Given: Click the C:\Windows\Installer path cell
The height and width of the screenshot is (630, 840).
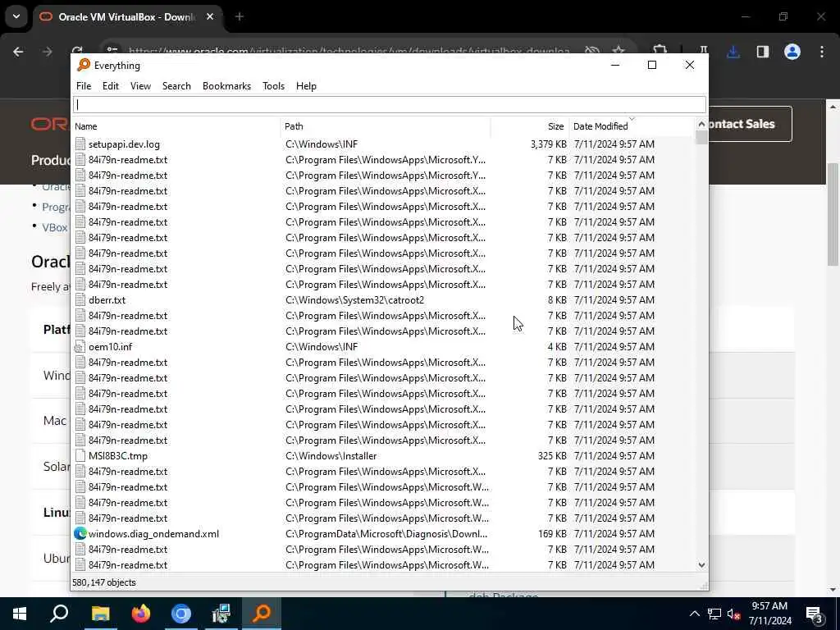Looking at the screenshot, I should pos(331,456).
